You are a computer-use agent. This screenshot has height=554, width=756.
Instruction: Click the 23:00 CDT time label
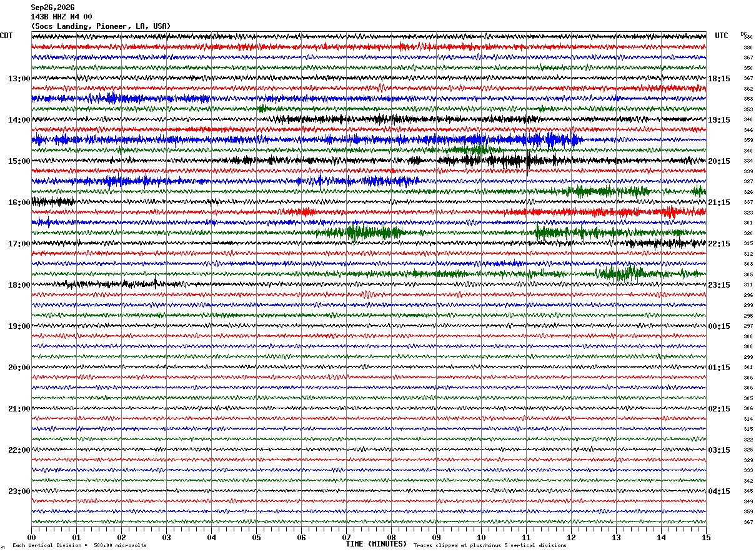19,491
